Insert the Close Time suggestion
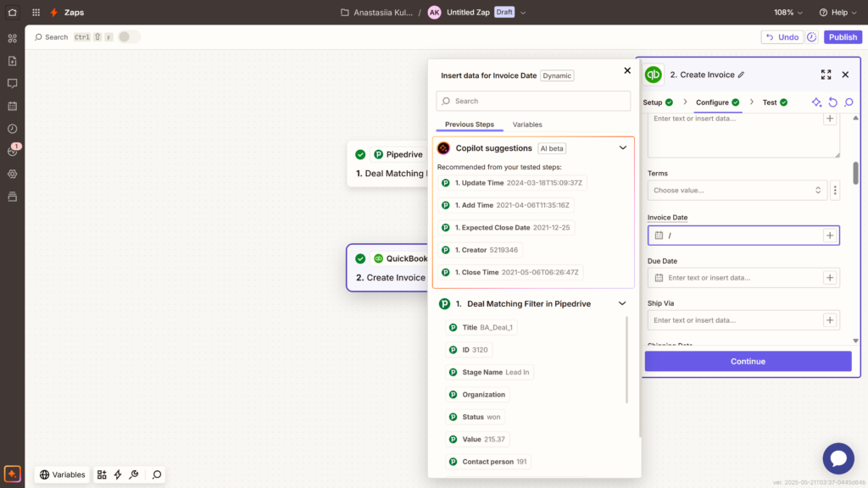 tap(510, 272)
